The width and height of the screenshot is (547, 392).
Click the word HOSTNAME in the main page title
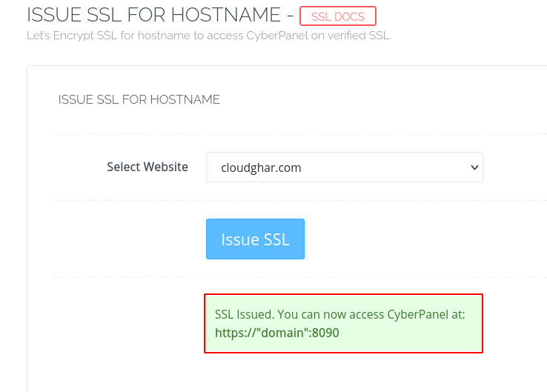pyautogui.click(x=226, y=15)
